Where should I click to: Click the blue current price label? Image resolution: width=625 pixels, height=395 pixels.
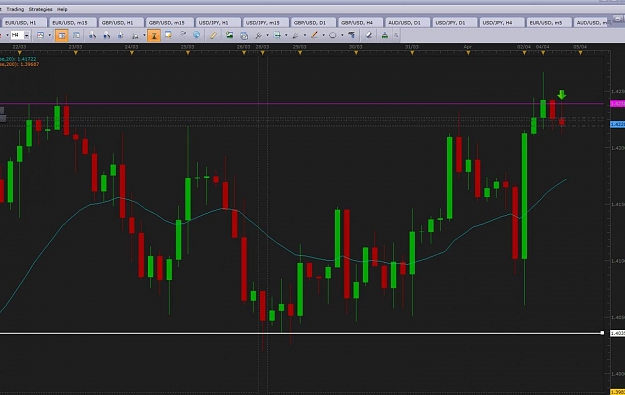click(x=617, y=124)
